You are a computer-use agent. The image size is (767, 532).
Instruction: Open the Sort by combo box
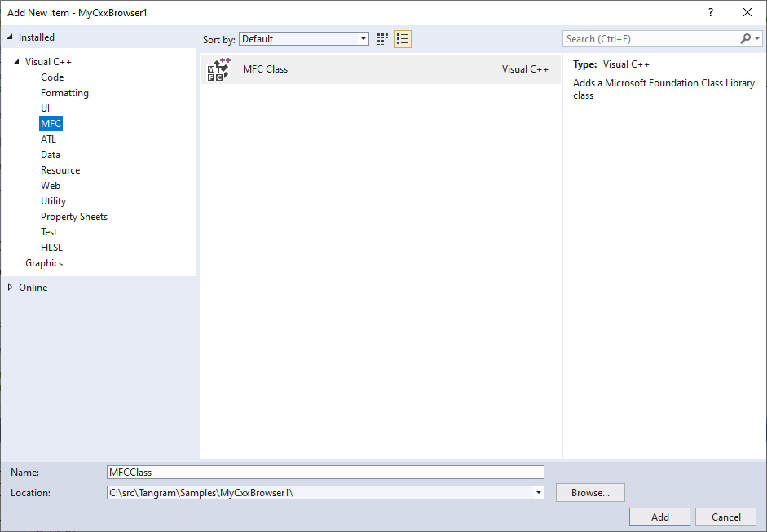tap(302, 38)
